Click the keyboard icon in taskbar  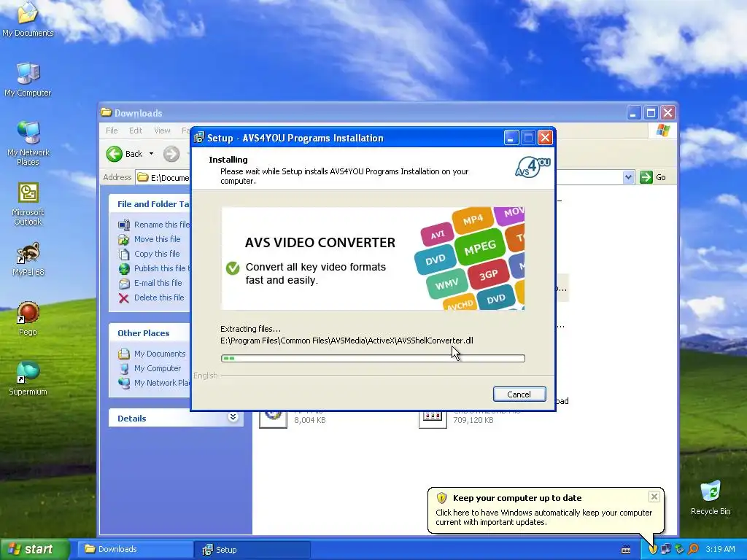point(626,550)
